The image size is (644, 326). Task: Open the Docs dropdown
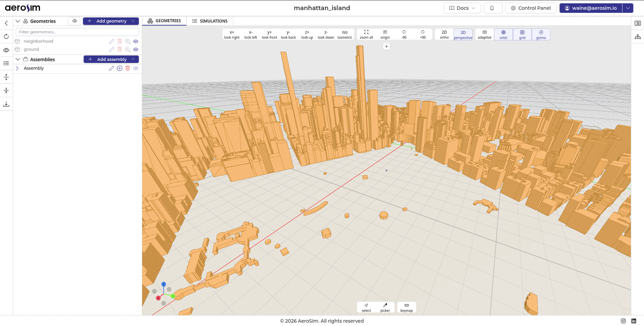(x=462, y=8)
